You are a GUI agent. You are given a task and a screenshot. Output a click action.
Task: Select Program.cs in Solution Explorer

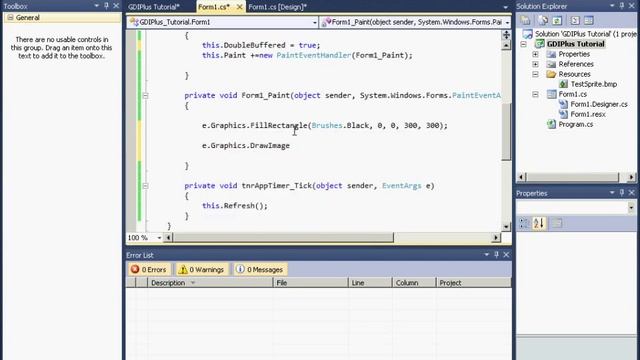(x=576, y=124)
